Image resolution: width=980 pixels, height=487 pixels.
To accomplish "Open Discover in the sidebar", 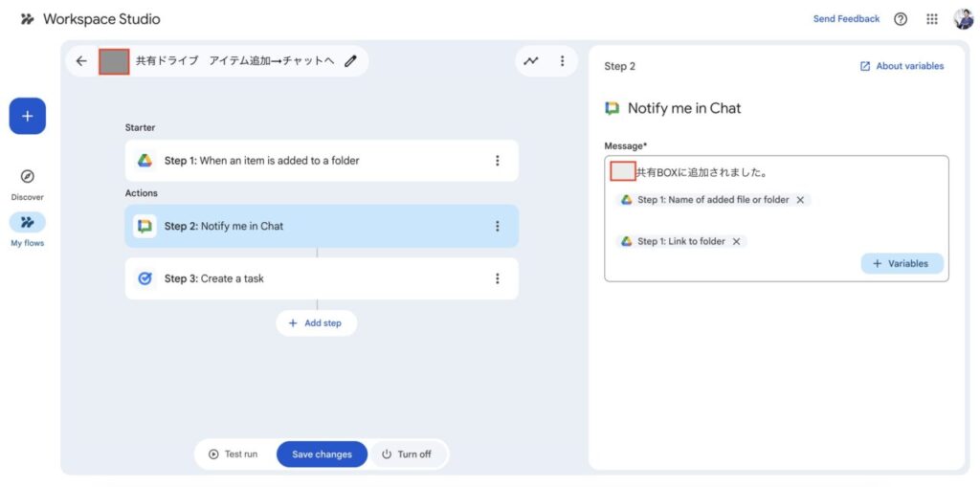I will point(28,177).
